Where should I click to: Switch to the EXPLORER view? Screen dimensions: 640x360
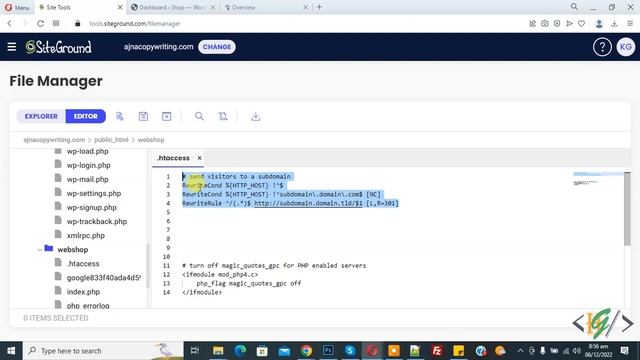click(41, 116)
